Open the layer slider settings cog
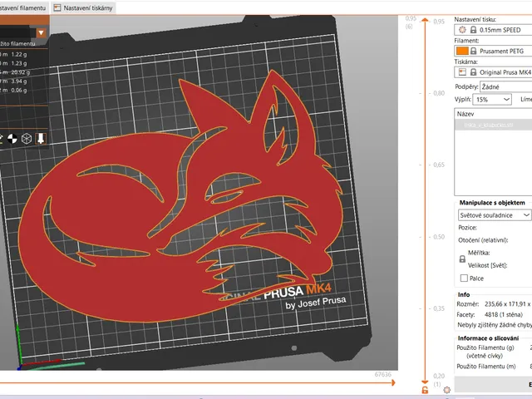 [447, 390]
